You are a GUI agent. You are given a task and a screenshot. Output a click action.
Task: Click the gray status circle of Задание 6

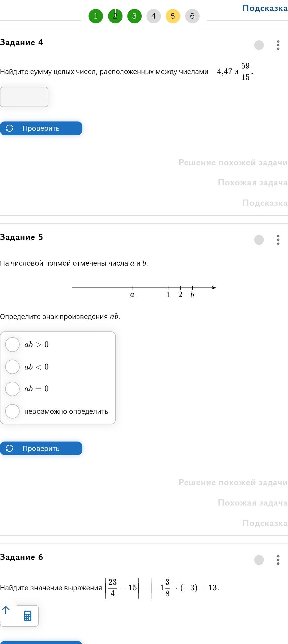(259, 560)
